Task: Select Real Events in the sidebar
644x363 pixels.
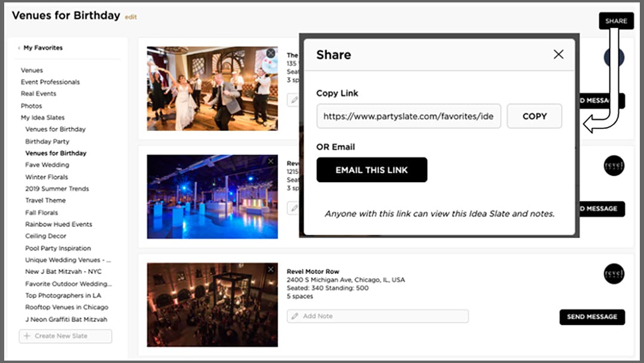Action: pos(38,94)
